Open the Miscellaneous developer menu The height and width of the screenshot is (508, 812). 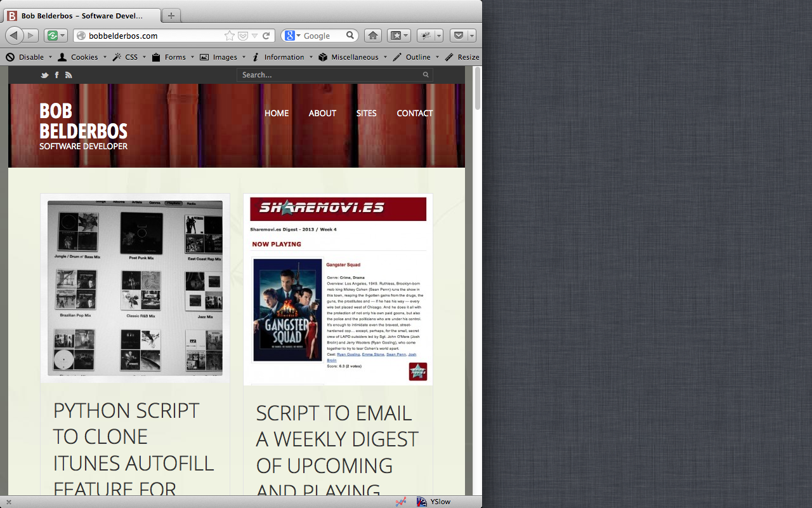352,57
